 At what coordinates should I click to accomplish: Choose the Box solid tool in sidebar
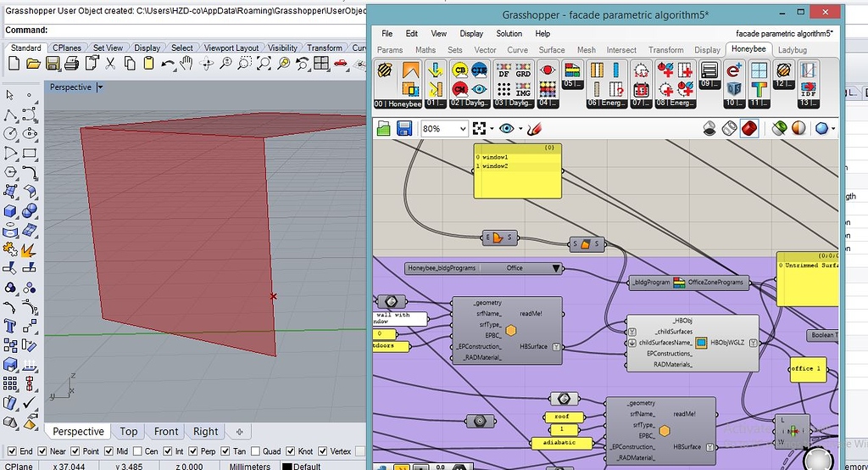[x=9, y=211]
